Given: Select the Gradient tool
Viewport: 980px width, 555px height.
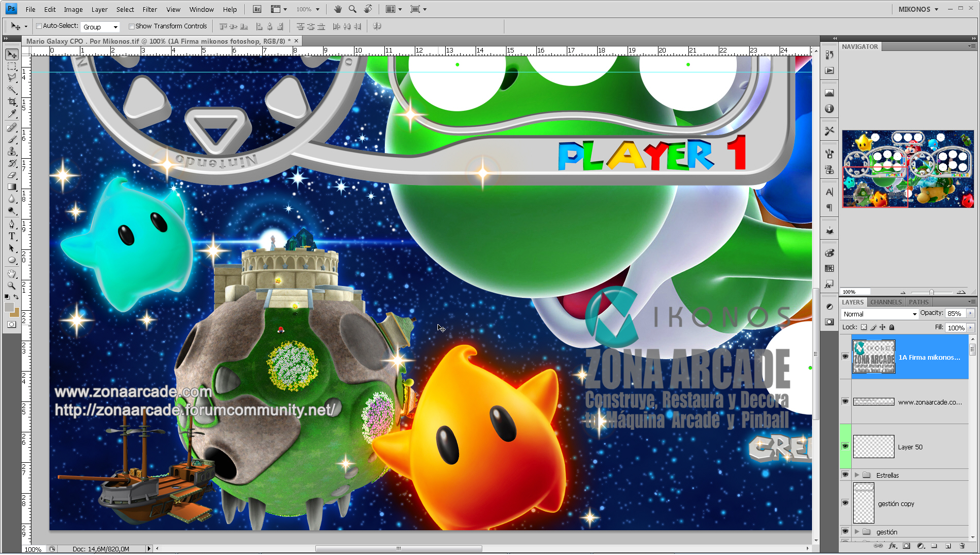Looking at the screenshot, I should click(x=12, y=187).
